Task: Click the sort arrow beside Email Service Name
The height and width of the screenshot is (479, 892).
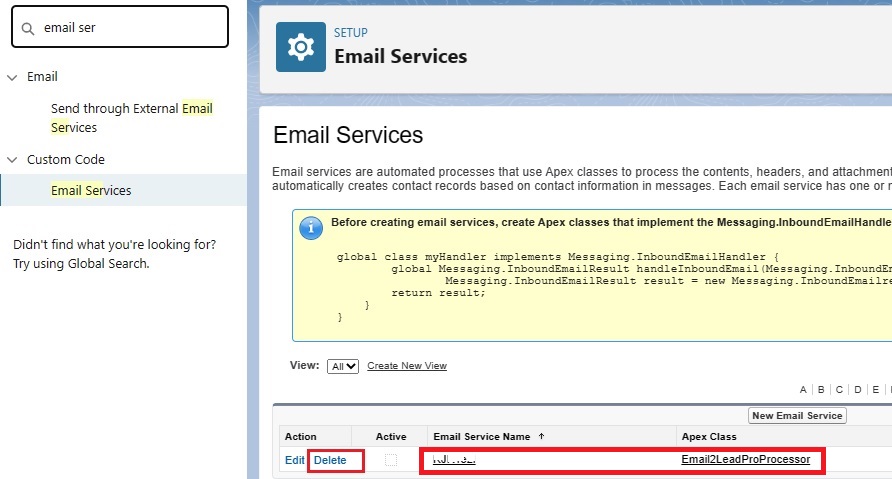Action: pyautogui.click(x=542, y=437)
